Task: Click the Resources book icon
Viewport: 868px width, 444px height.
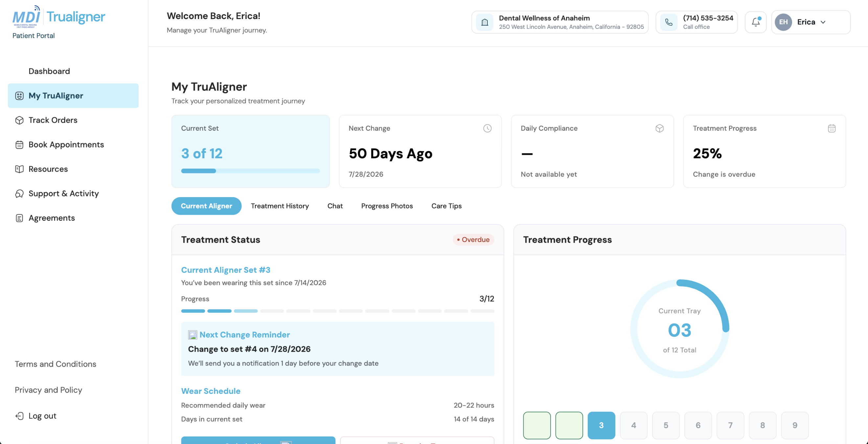Action: point(19,169)
